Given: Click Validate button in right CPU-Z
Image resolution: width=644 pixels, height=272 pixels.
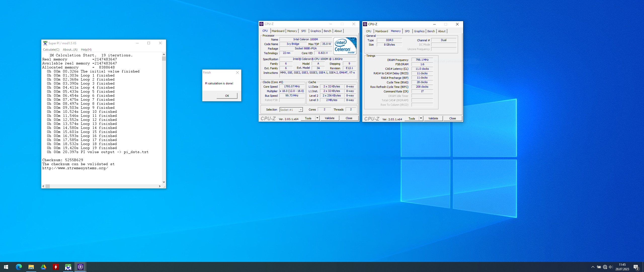Looking at the screenshot, I should [433, 118].
